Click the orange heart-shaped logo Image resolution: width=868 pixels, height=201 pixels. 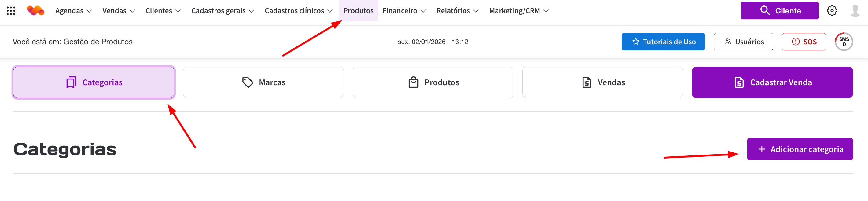point(35,11)
